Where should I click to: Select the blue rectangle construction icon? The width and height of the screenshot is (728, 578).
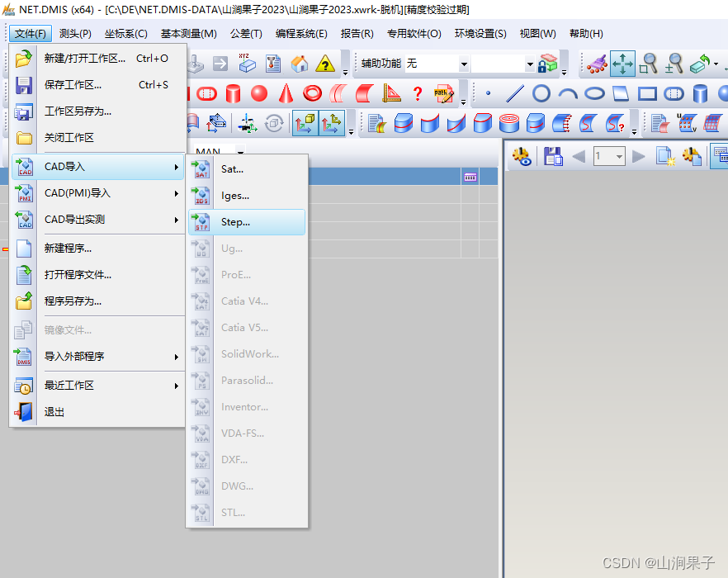pos(647,94)
